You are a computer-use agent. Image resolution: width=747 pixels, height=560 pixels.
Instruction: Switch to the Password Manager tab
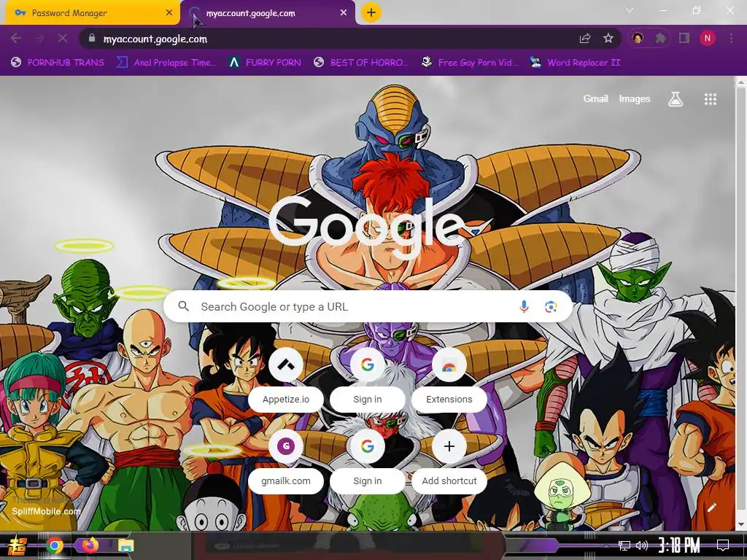[x=93, y=13]
